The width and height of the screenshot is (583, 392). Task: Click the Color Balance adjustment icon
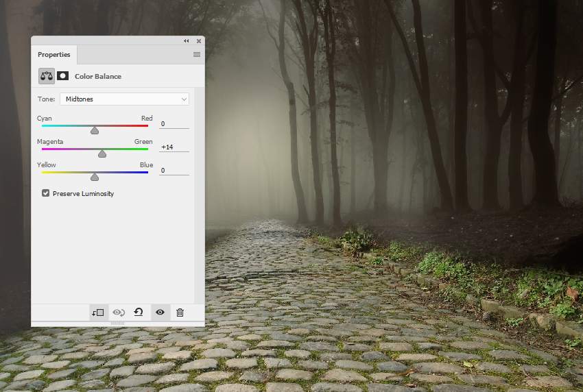[x=47, y=76]
